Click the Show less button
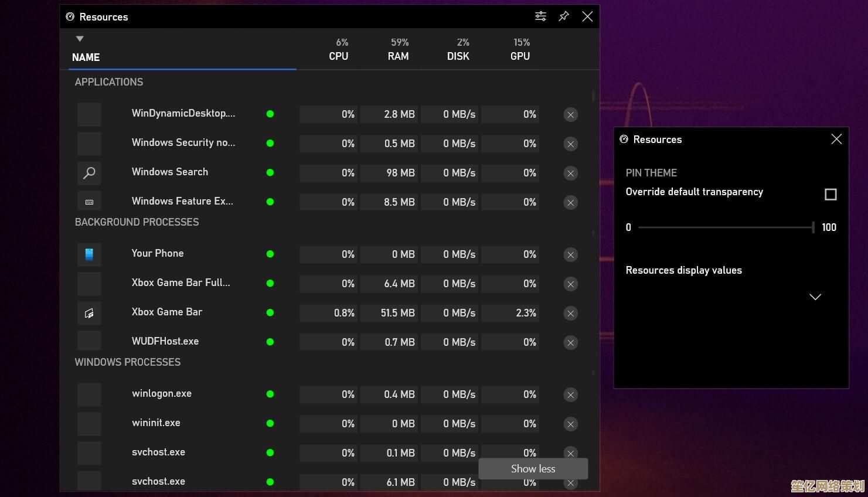The width and height of the screenshot is (868, 497). pos(533,469)
